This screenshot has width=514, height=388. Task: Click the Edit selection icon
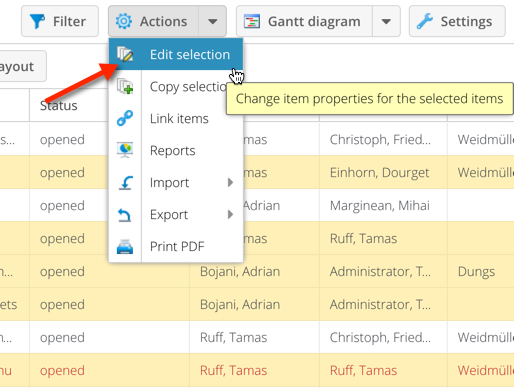[x=125, y=54]
